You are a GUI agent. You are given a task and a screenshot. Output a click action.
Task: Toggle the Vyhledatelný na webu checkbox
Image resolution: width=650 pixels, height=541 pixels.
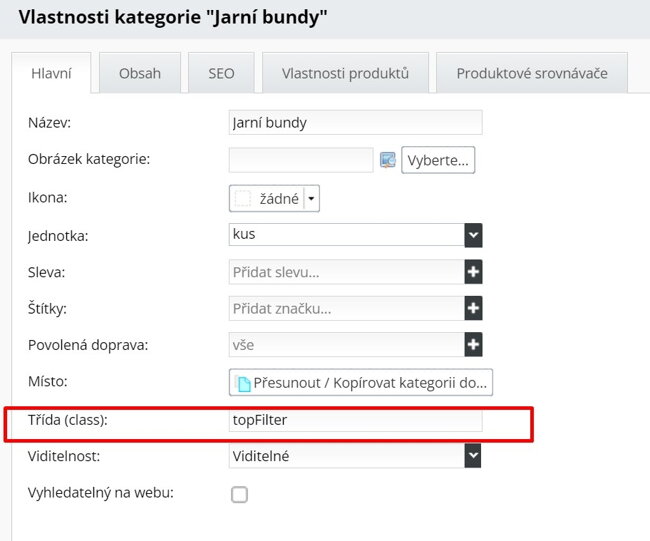tap(239, 494)
